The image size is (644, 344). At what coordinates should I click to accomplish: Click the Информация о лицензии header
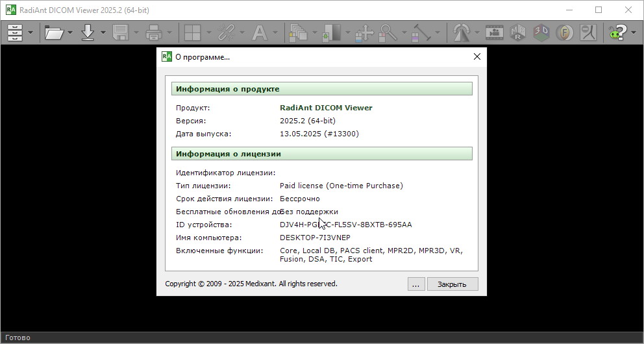tap(321, 154)
